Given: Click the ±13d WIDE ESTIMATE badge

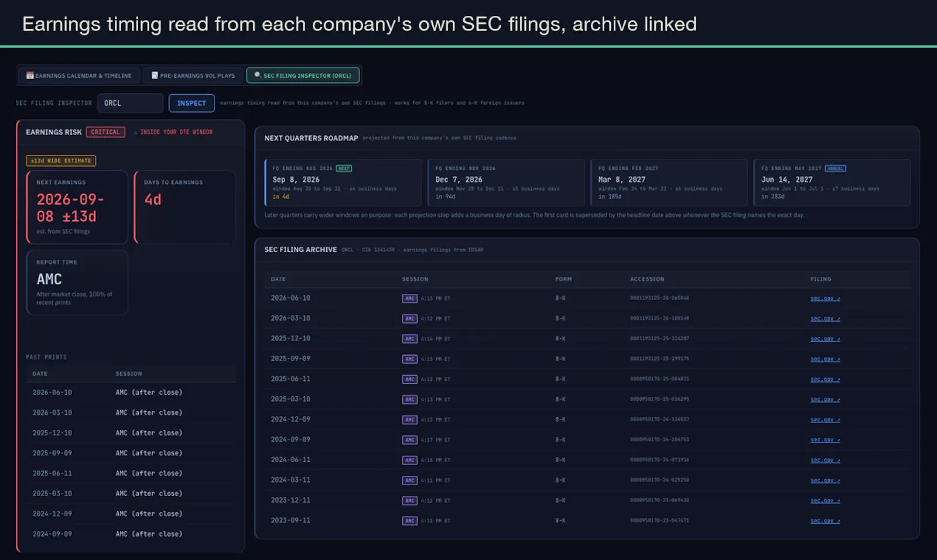Looking at the screenshot, I should (61, 161).
